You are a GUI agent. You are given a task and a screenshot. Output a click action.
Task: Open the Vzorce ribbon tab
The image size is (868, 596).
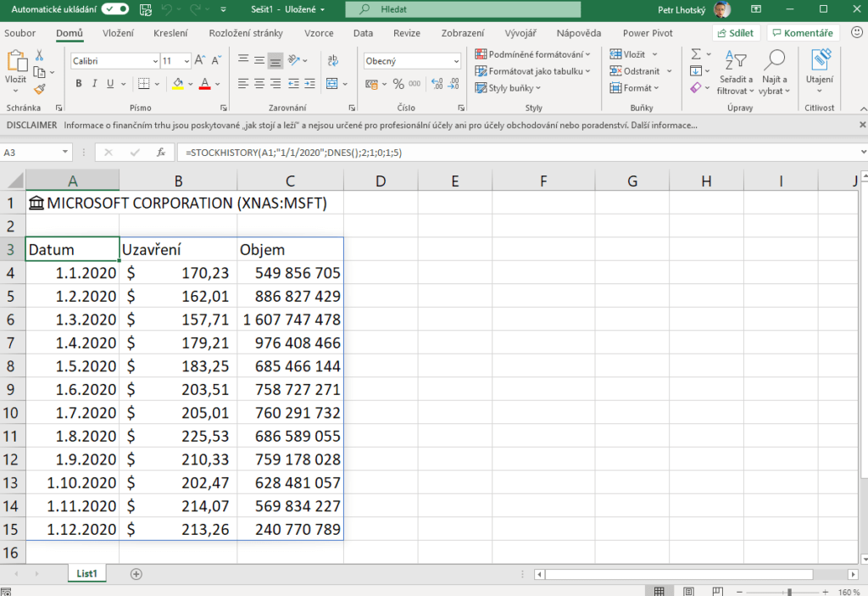[319, 33]
